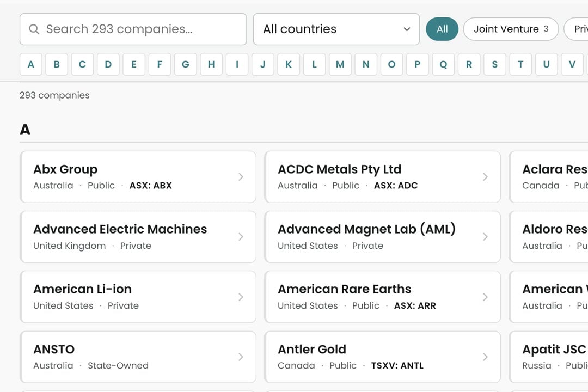The height and width of the screenshot is (392, 588).
Task: Open the Antler Gold company card
Action: coord(383,357)
